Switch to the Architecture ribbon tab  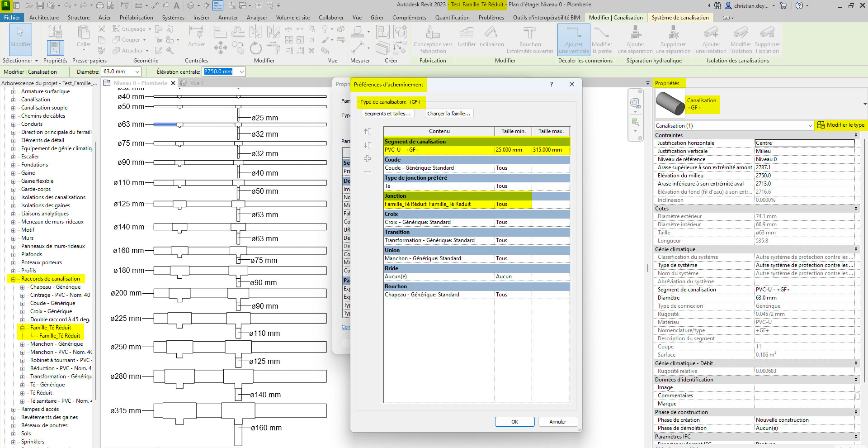[x=44, y=18]
